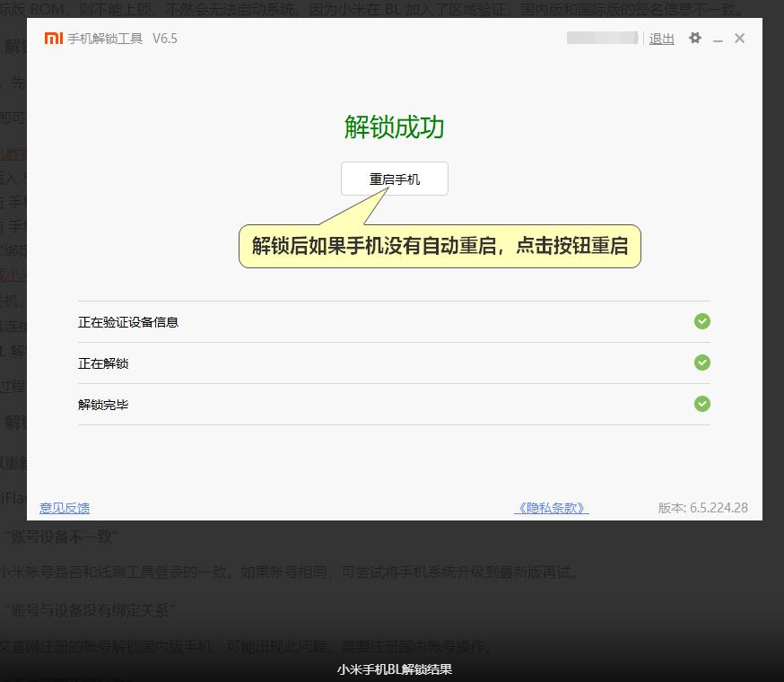The image size is (784, 682).
Task: Open settings via the gear icon
Action: pyautogui.click(x=695, y=38)
